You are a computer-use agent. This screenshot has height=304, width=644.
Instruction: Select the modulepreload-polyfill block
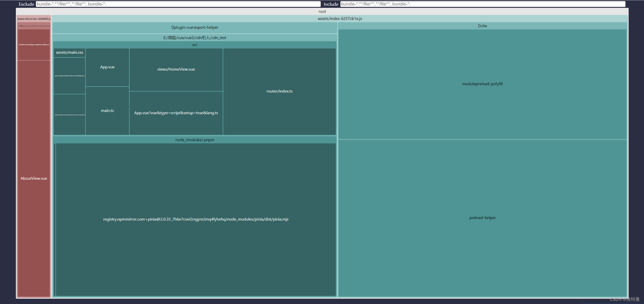click(x=482, y=84)
